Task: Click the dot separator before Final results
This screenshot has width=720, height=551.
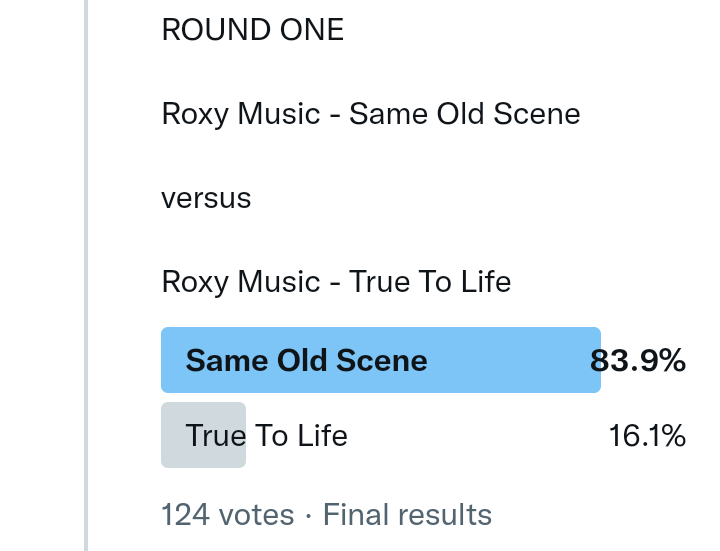Action: point(309,515)
